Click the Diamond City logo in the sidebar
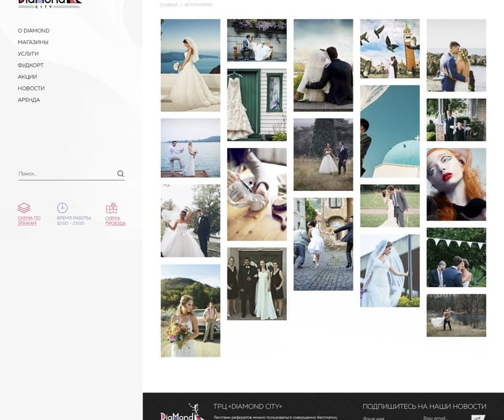 pyautogui.click(x=50, y=4)
